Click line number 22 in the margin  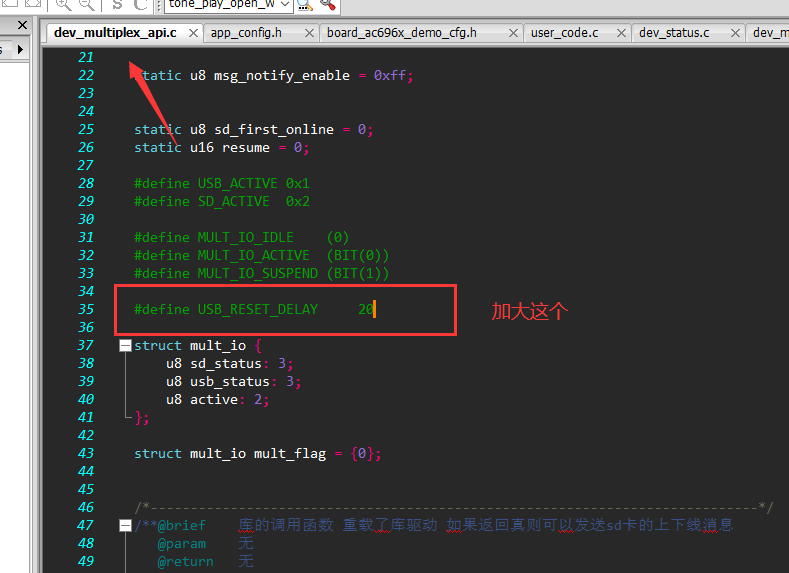click(86, 75)
